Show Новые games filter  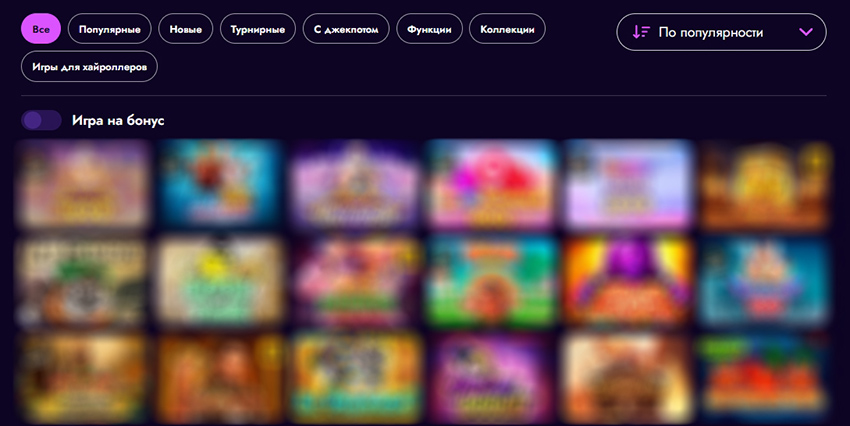click(x=185, y=29)
